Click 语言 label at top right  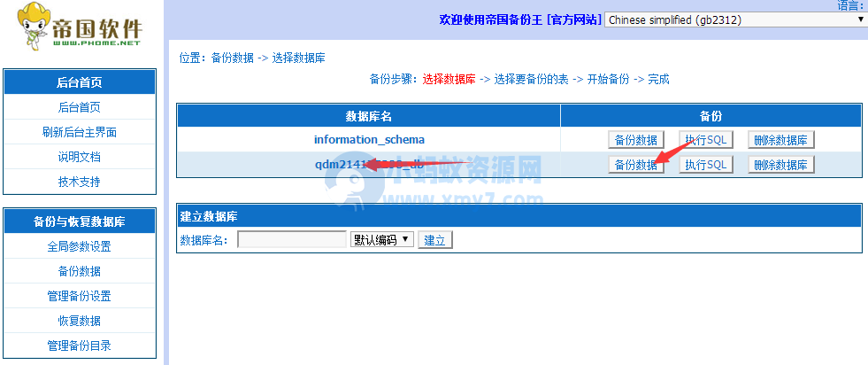click(x=851, y=5)
